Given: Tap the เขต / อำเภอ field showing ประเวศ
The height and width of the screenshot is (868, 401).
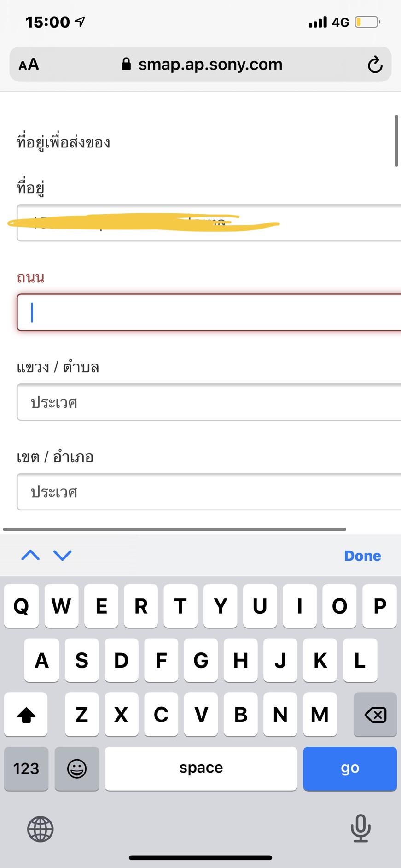Looking at the screenshot, I should coord(209,492).
